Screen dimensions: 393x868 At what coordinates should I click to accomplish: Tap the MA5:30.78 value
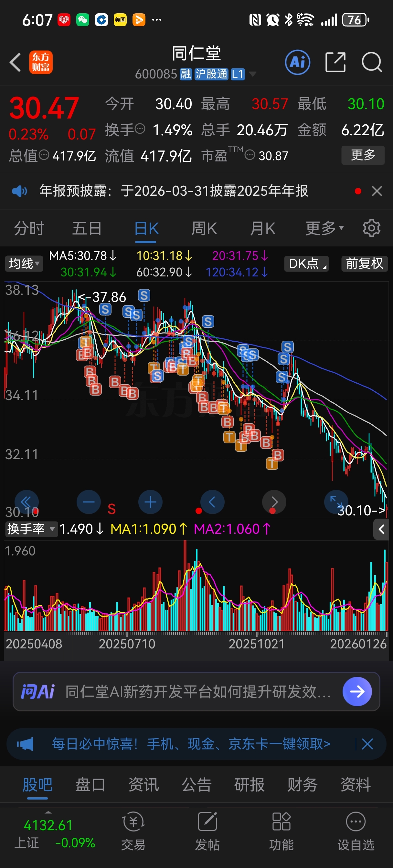(x=83, y=256)
